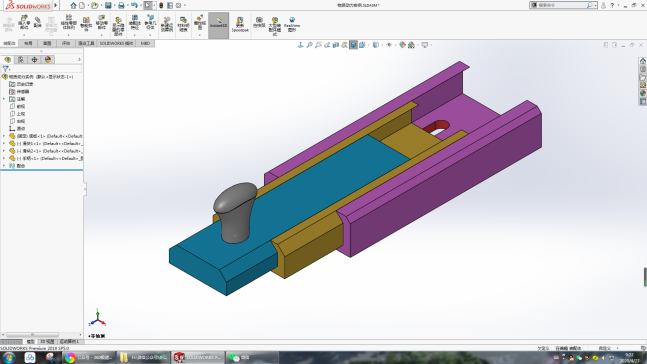Viewport: 647px width, 364px height.
Task: Click the Mate paperclip tool in ribbon
Action: 38,23
